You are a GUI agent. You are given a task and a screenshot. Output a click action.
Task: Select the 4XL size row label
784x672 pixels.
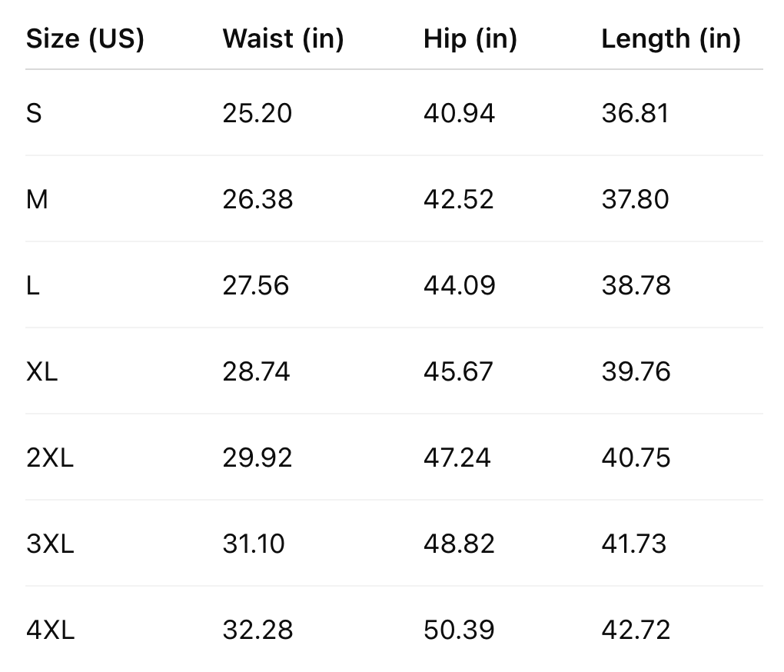(50, 630)
